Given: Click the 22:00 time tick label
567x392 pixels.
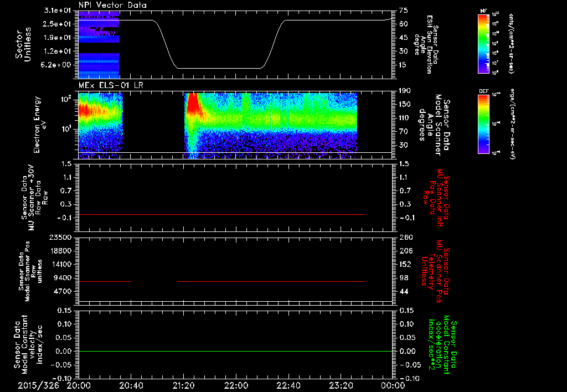Looking at the screenshot, I should tap(236, 386).
